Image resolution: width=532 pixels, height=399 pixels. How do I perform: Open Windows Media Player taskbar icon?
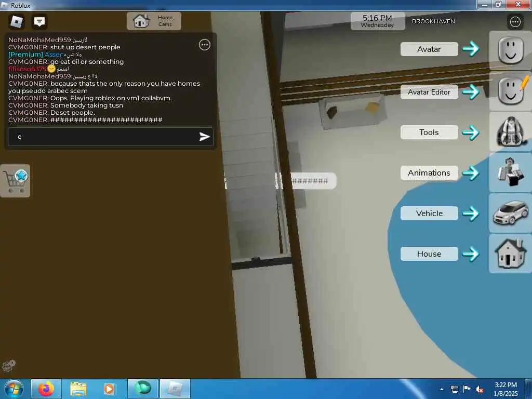pos(109,389)
